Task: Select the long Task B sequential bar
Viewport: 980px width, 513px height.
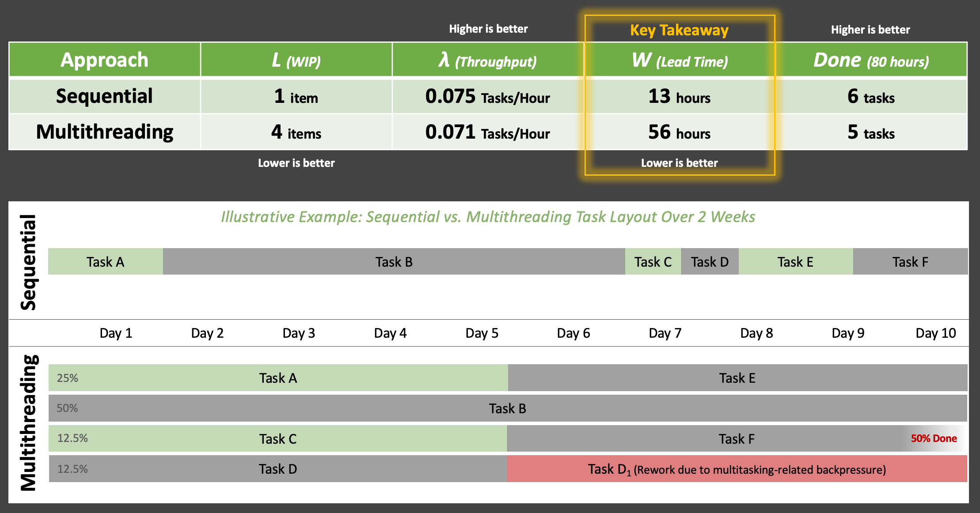Action: coord(394,262)
